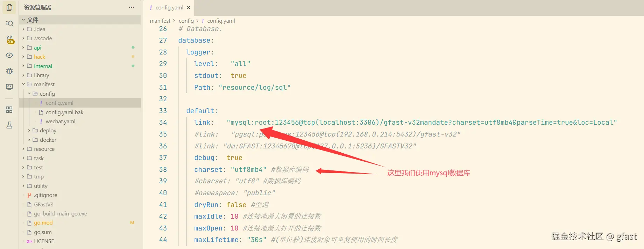Open go_build_main_go.exe file
Viewport: 644px width, 249px height.
(80, 213)
